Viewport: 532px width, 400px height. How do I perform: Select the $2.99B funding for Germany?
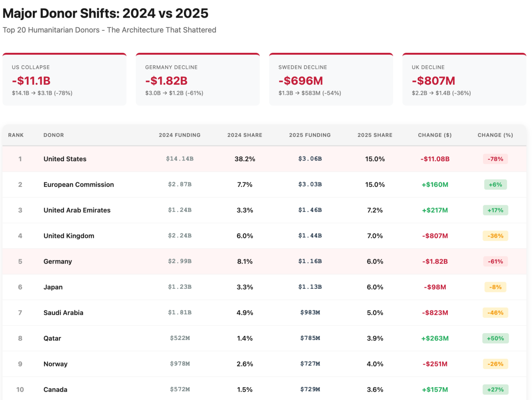coord(180,261)
